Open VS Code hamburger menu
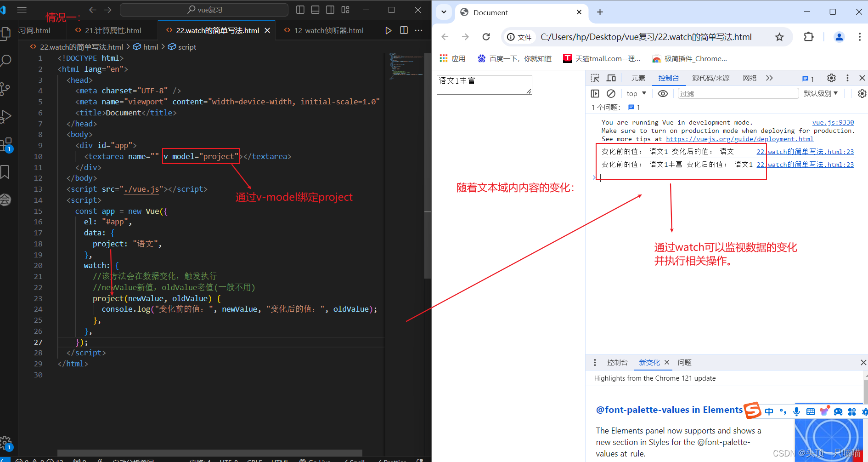Viewport: 868px width, 462px height. point(22,10)
